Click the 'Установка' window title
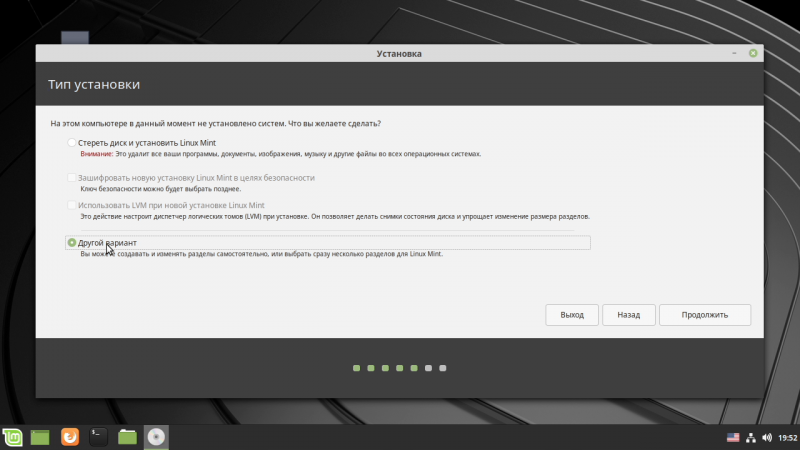Screen dimensions: 800x450 399,54
